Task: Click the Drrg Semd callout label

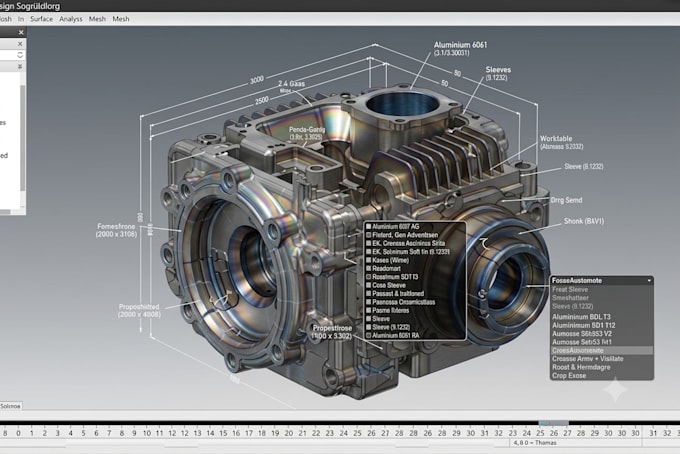Action: (566, 200)
